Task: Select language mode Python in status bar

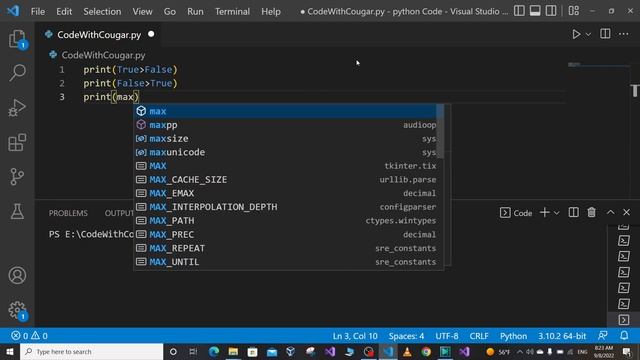Action: click(513, 336)
